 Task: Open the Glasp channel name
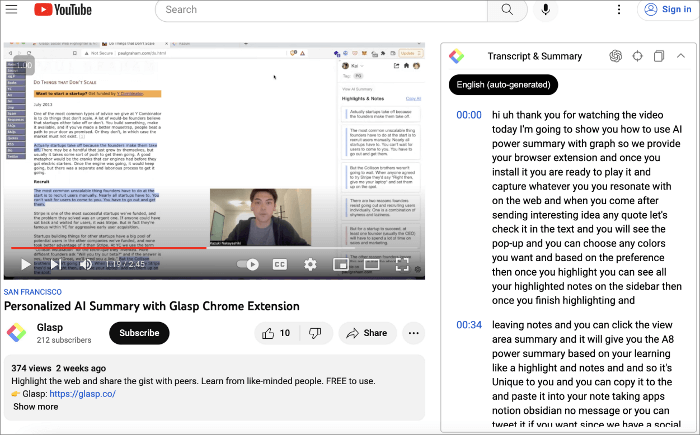50,327
